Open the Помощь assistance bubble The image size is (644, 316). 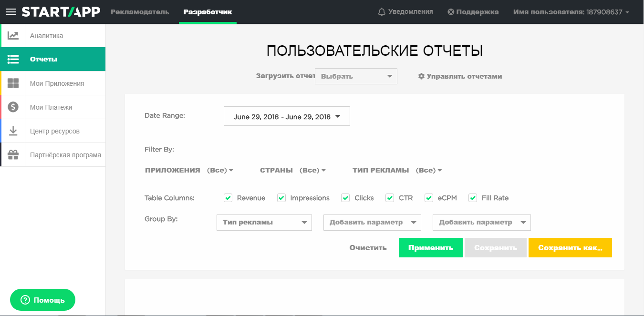[42, 300]
